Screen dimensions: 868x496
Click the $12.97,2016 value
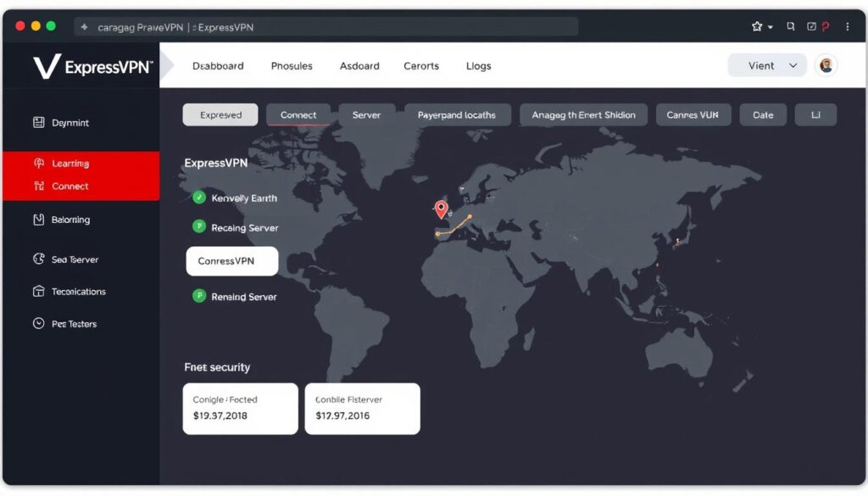coord(342,415)
